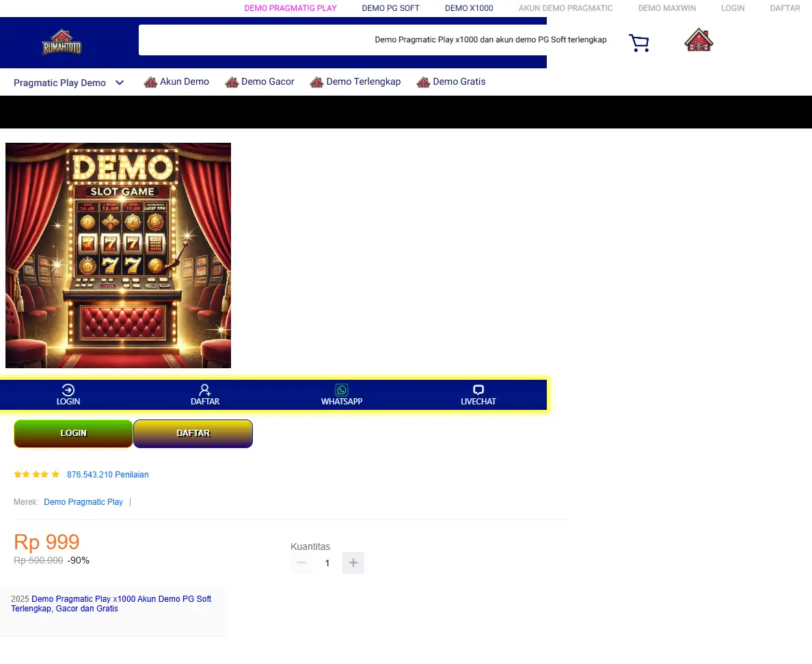
Task: Click the green LOGIN button
Action: point(73,434)
